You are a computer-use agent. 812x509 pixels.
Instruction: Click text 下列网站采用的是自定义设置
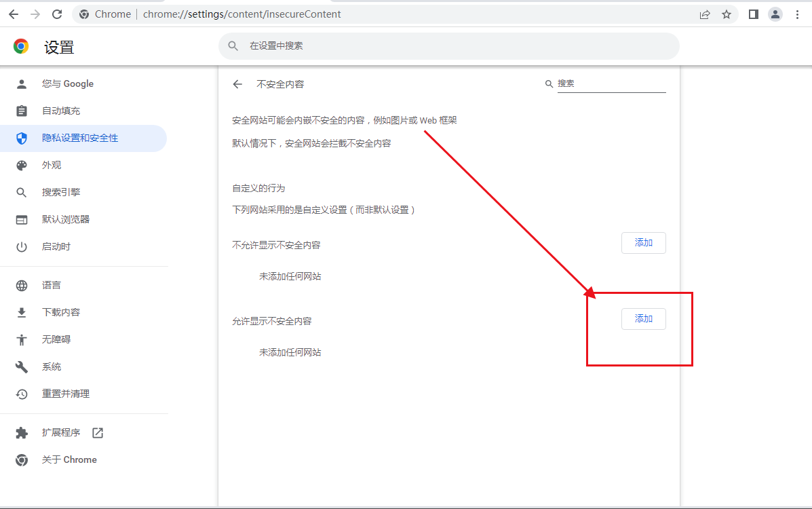click(290, 210)
